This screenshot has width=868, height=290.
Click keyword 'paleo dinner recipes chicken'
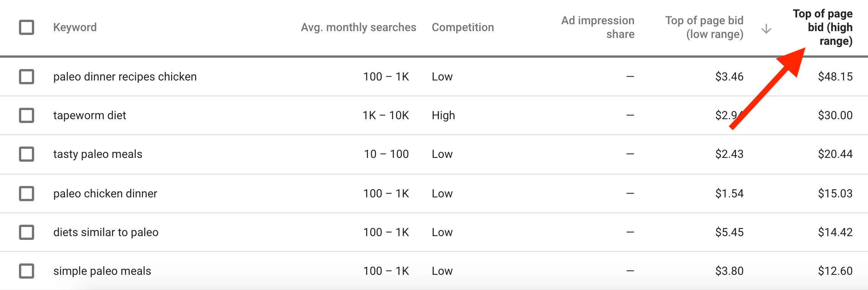125,77
